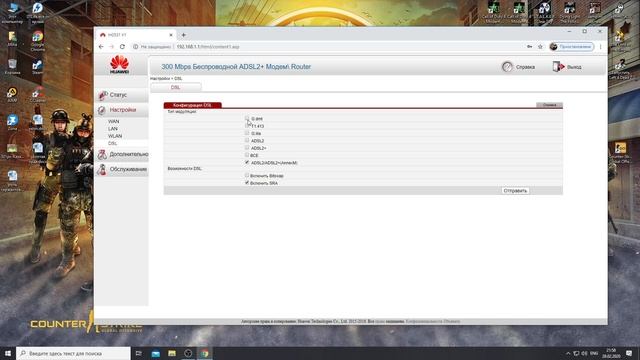The height and width of the screenshot is (360, 640).
Task: Open the Windows Start menu
Action: 8,353
